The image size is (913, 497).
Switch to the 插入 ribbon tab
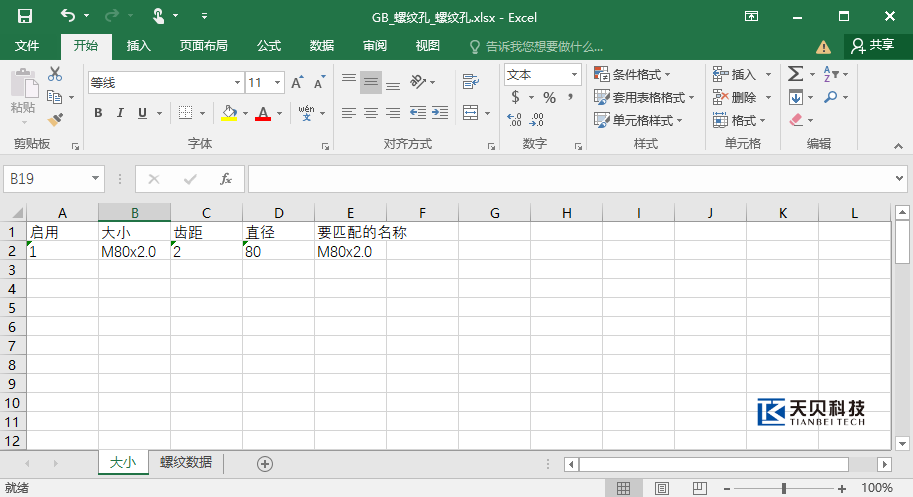pos(139,46)
